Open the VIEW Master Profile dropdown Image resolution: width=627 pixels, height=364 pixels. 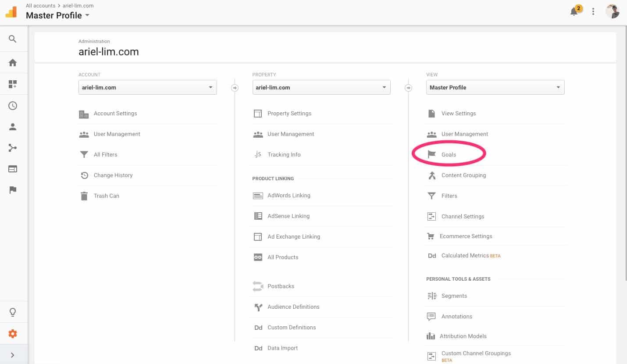495,87
